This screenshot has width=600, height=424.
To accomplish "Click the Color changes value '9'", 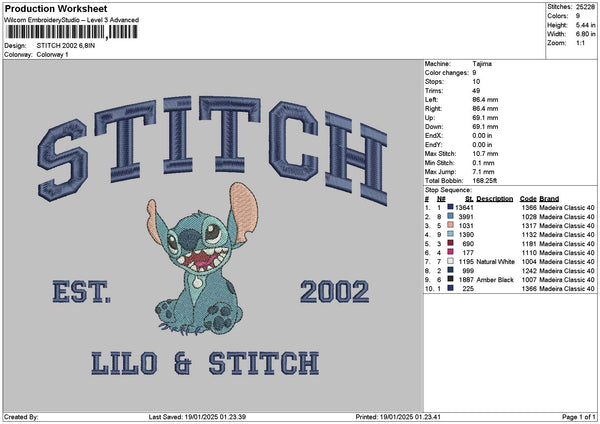I will [x=474, y=73].
